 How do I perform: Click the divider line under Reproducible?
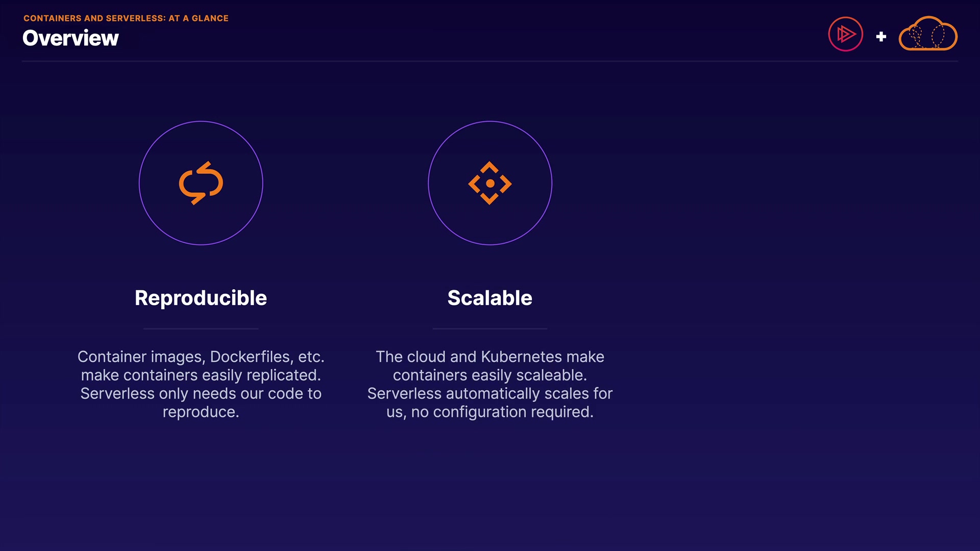201,329
